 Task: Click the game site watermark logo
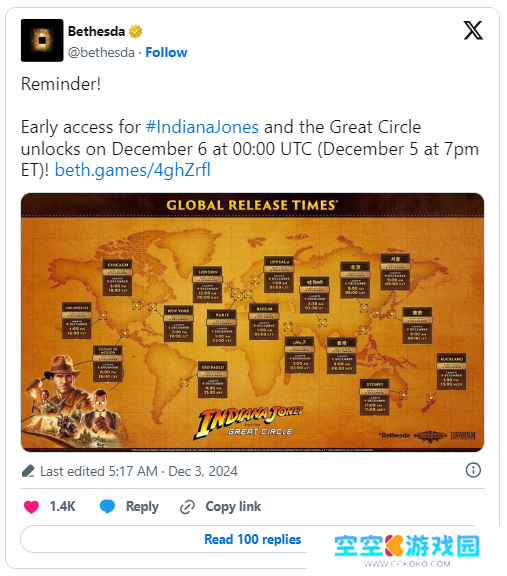pos(407,550)
